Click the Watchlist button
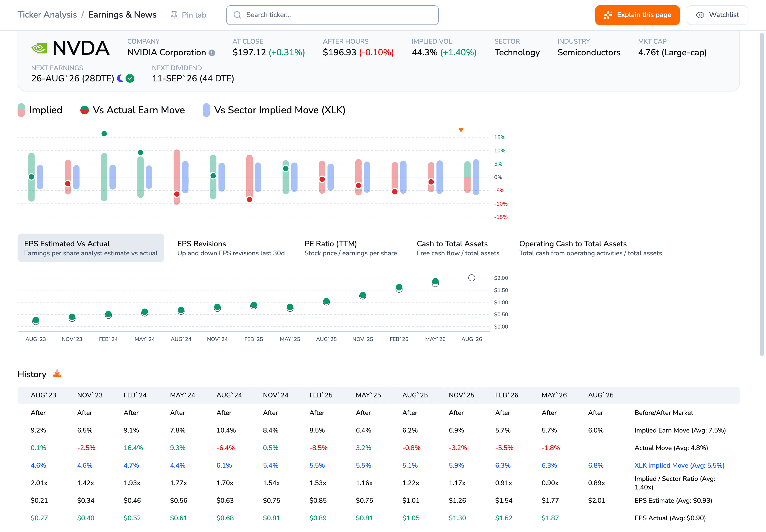 717,15
